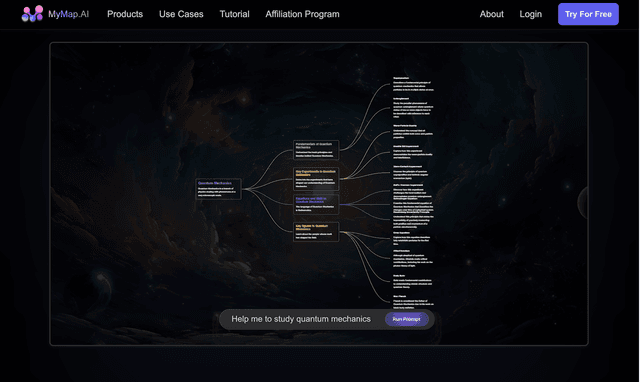Screen dimensions: 640x382
Task: Click the MyMap.AI brand name text
Action: (69, 14)
